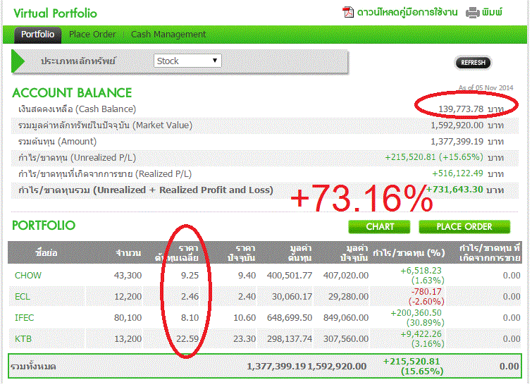
Task: Click ECL quantity 12,200
Action: (x=128, y=297)
